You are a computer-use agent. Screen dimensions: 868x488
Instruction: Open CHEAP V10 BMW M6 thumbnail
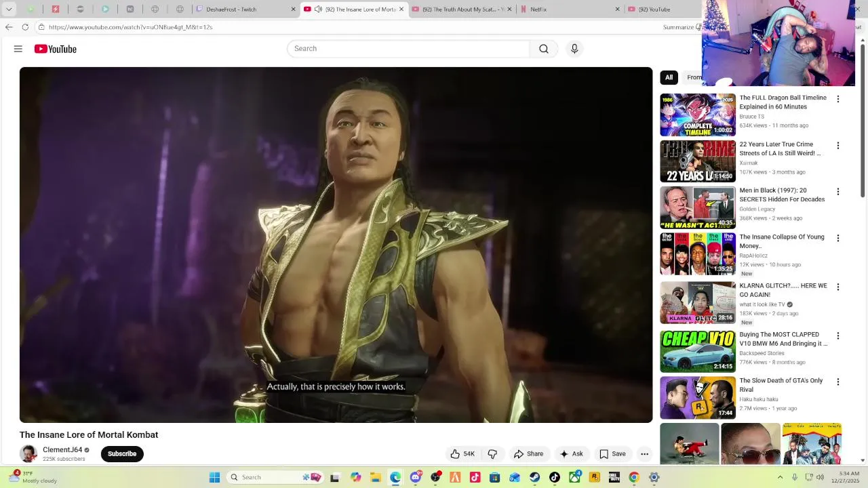point(698,351)
